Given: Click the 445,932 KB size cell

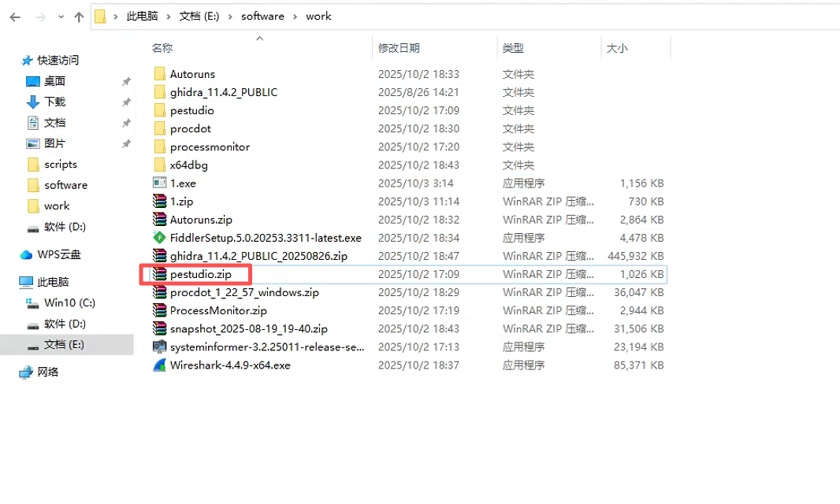Looking at the screenshot, I should pos(635,256).
